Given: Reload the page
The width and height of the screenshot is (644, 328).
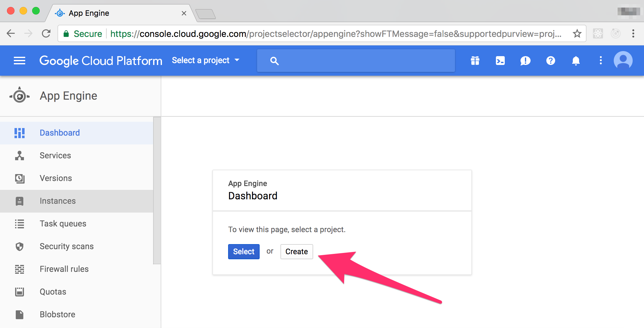Looking at the screenshot, I should pyautogui.click(x=46, y=33).
